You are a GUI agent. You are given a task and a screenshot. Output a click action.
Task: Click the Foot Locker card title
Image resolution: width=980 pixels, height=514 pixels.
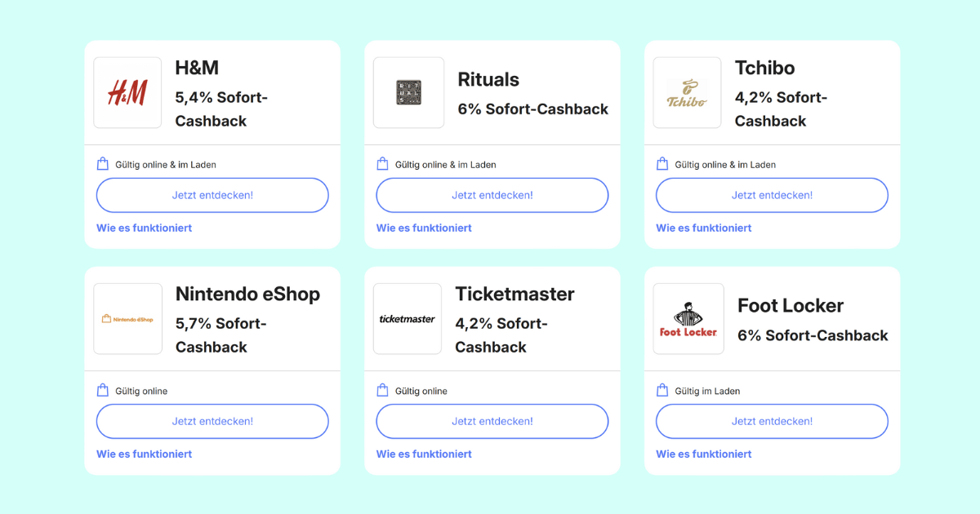pos(791,306)
